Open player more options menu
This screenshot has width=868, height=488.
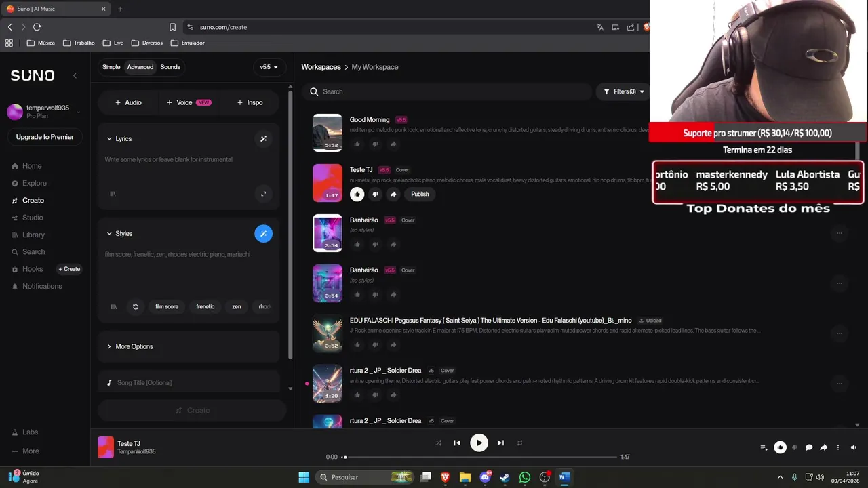pos(838,447)
